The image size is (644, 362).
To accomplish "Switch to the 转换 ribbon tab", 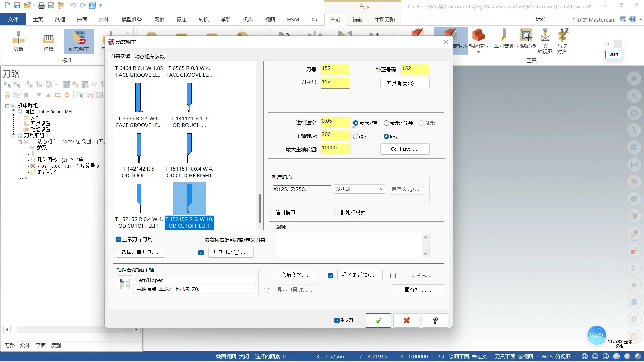I will coord(203,19).
